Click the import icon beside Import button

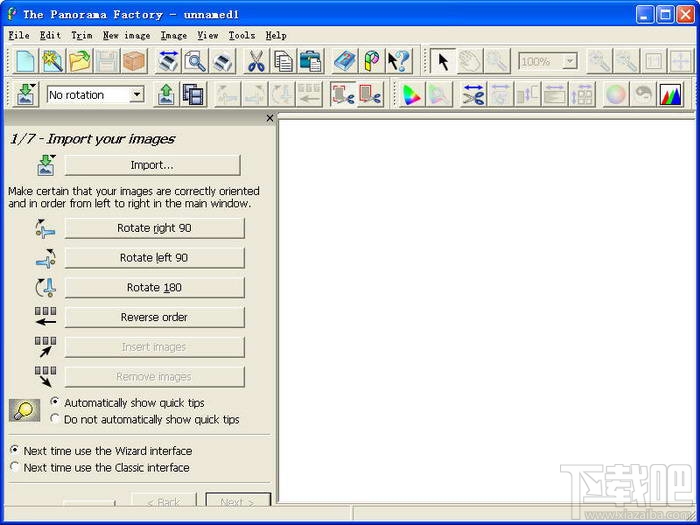[46, 165]
